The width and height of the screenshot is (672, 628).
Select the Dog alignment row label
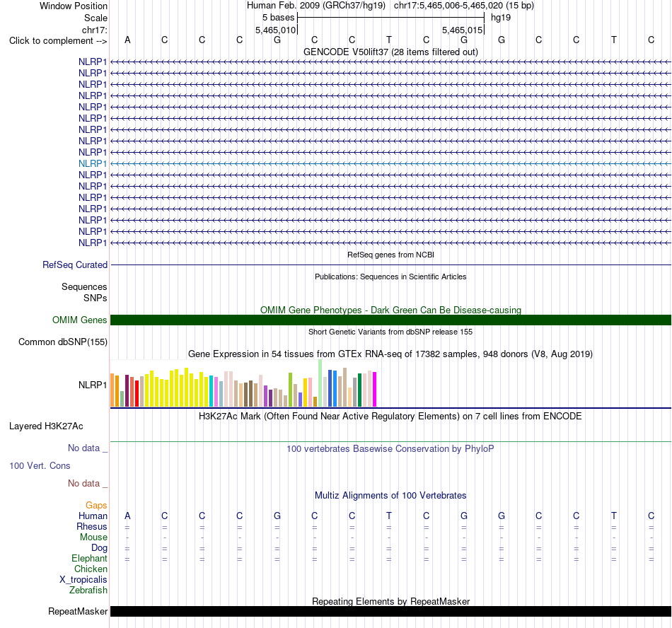point(99,548)
